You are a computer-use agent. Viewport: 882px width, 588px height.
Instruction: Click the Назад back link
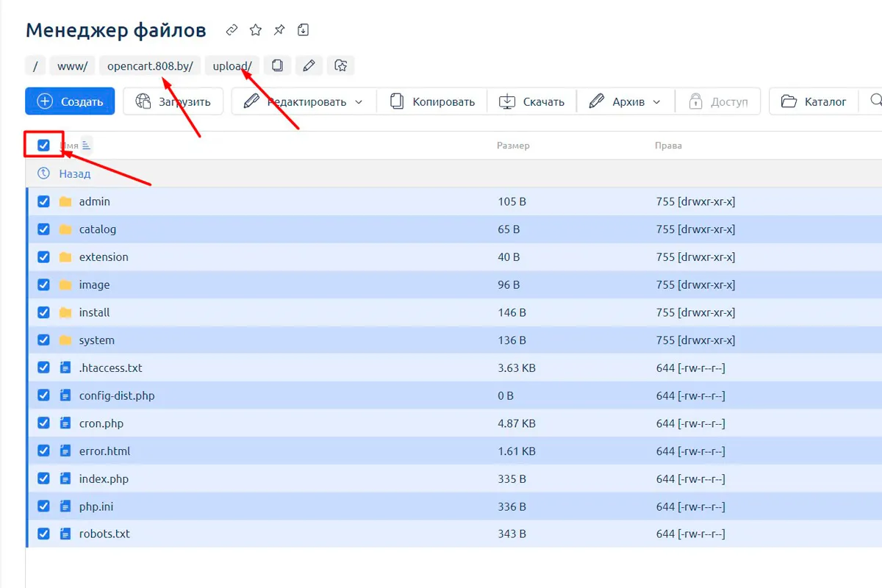coord(74,173)
